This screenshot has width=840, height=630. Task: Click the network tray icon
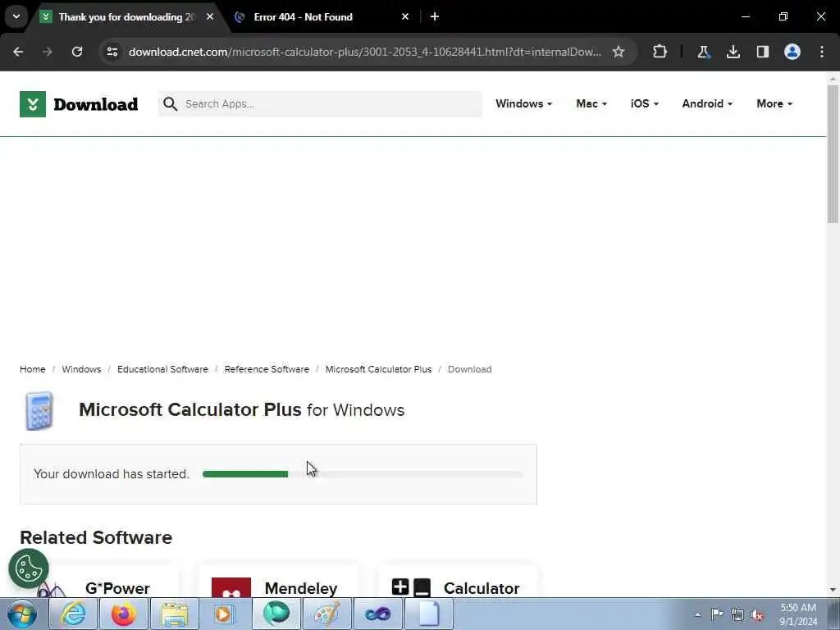click(737, 614)
